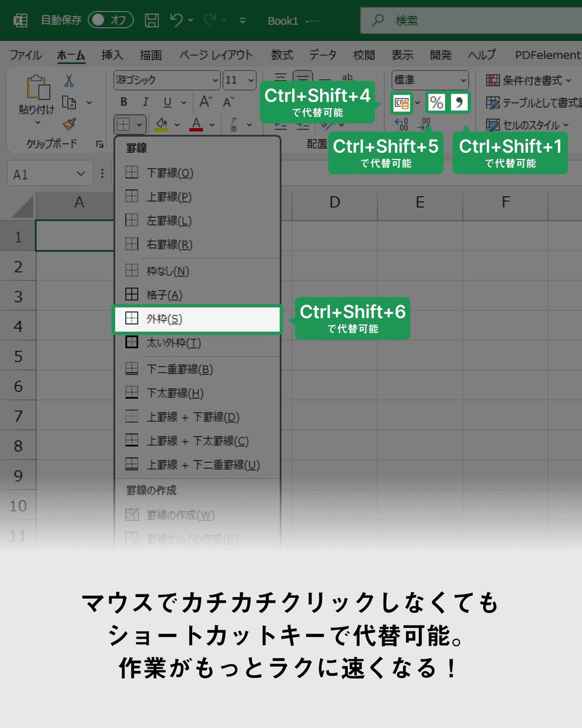Screen dimensions: 582x728
Task: Click Decrease Decimal icon
Action: pyautogui.click(x=424, y=124)
